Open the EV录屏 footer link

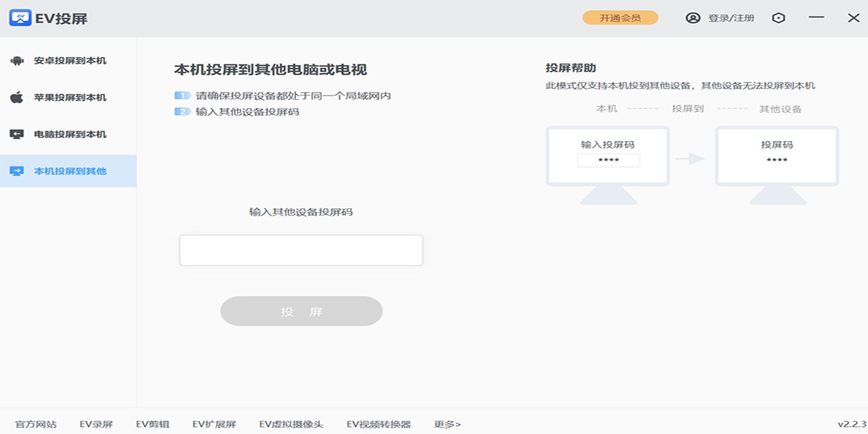96,425
